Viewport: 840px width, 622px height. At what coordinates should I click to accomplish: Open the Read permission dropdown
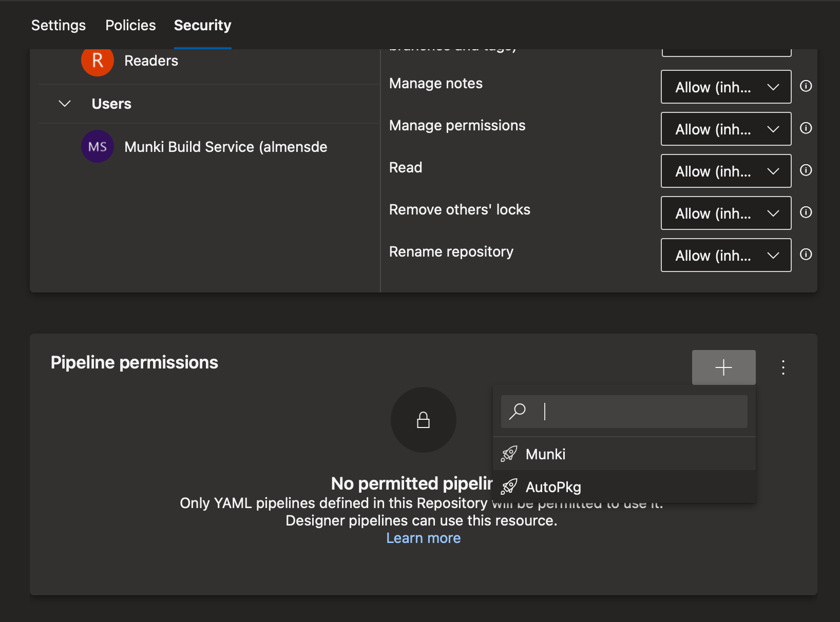[726, 171]
